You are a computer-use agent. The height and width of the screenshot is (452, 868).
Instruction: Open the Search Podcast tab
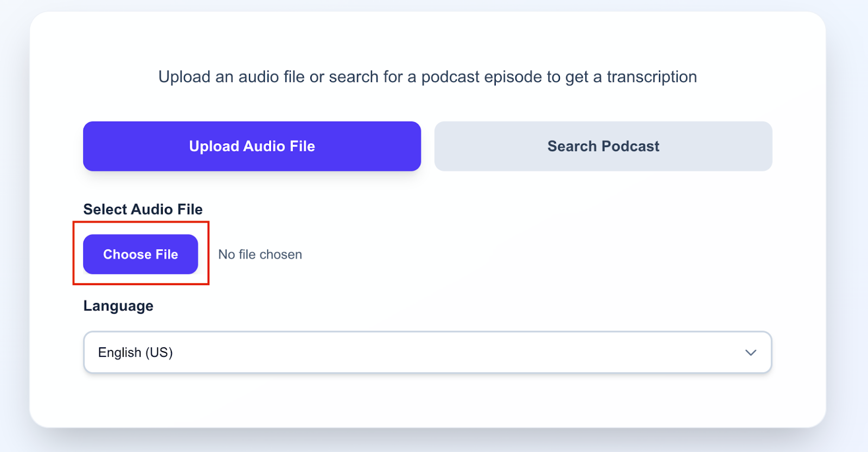(x=603, y=147)
